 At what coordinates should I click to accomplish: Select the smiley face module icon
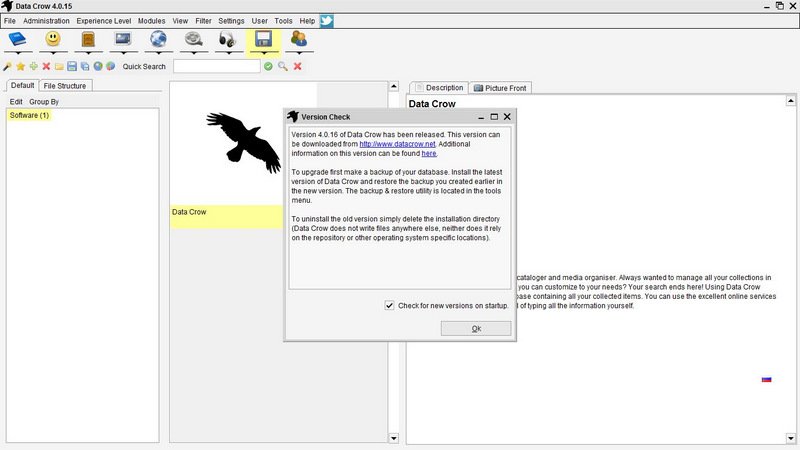point(53,39)
